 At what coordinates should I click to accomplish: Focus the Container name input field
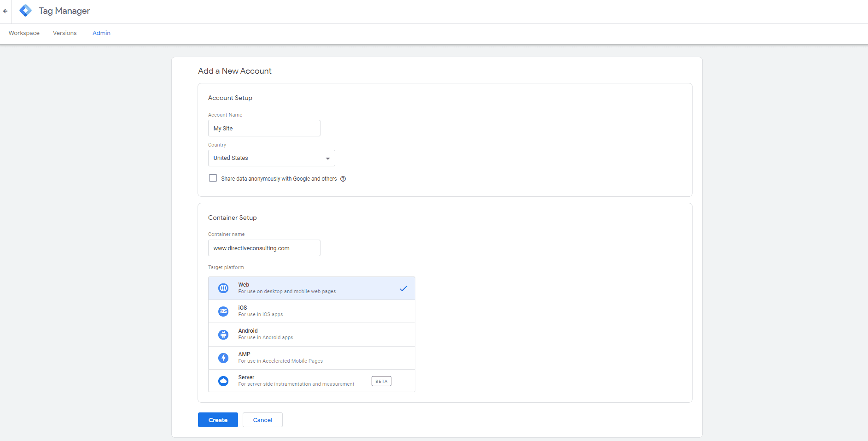click(264, 248)
